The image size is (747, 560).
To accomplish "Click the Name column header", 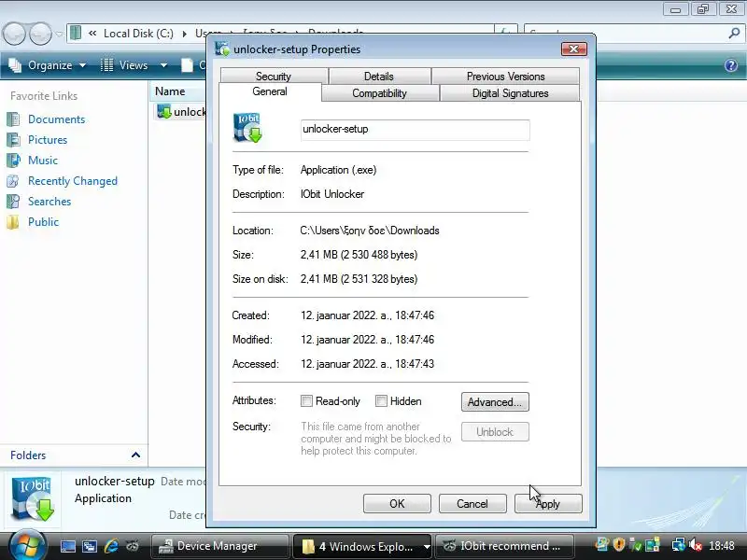I will pyautogui.click(x=178, y=91).
